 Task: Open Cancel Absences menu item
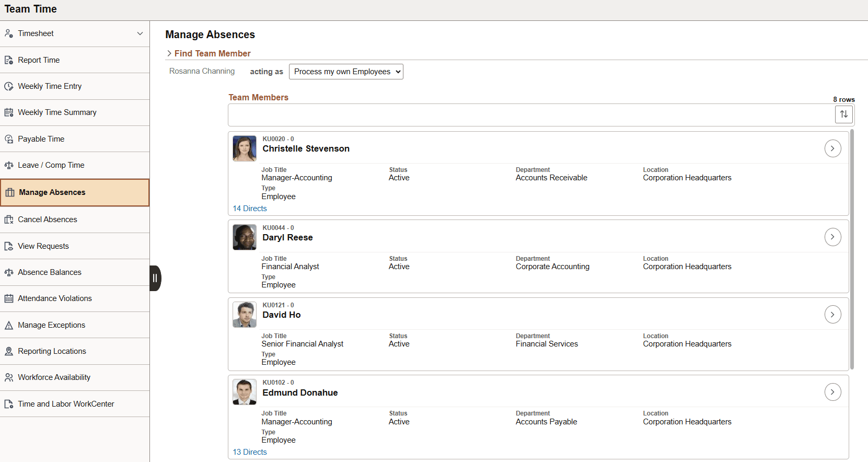75,220
